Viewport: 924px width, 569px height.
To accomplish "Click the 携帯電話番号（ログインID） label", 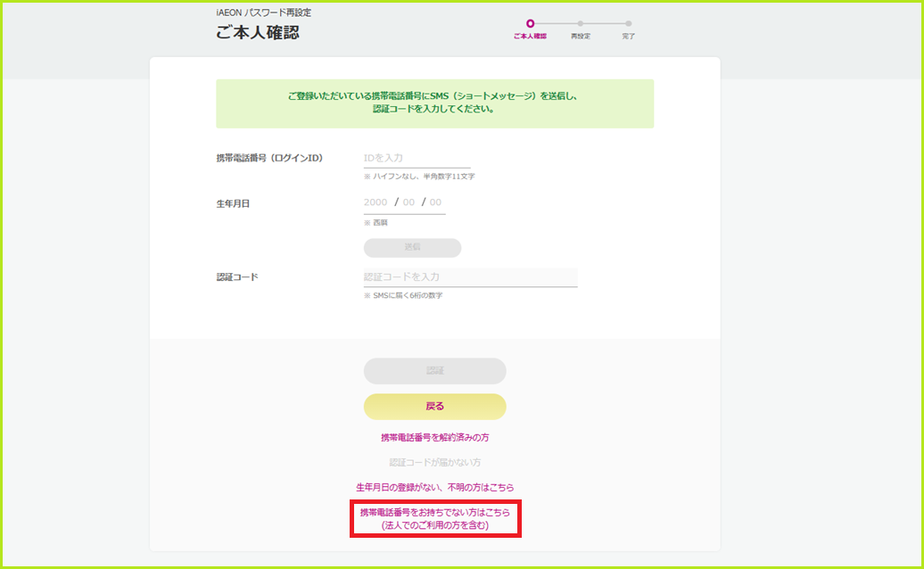I will 269,158.
